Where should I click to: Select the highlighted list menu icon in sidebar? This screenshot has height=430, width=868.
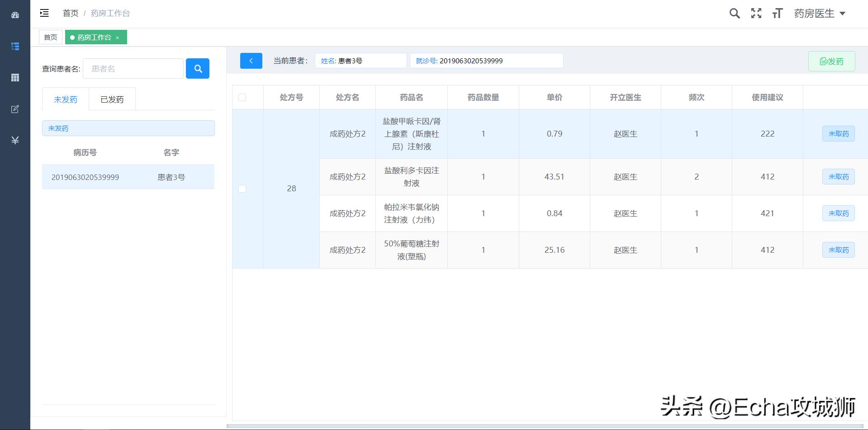(15, 46)
